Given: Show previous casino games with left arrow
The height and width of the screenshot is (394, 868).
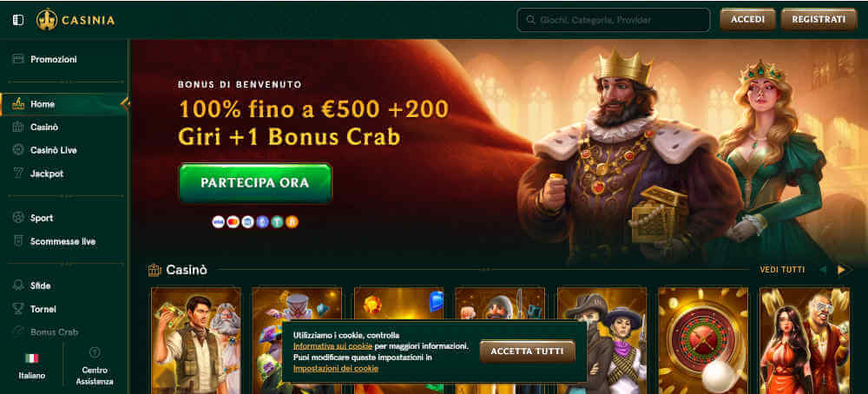Looking at the screenshot, I should [x=823, y=270].
